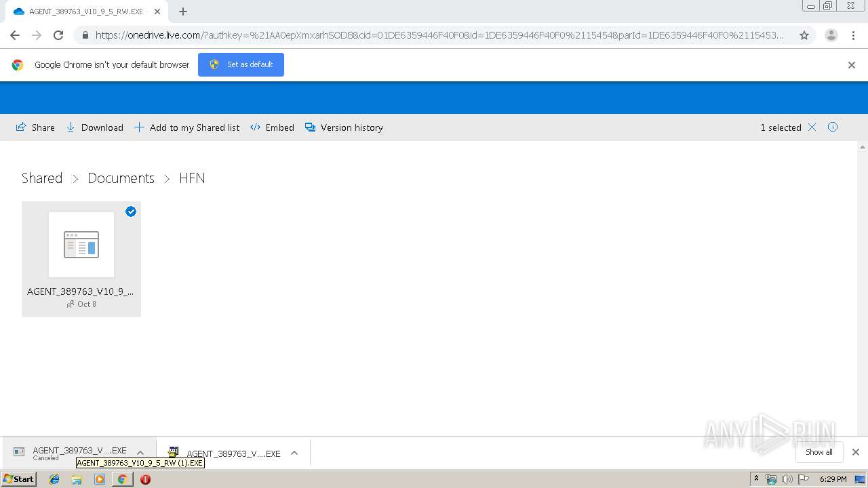Open the completed AGENT_389763 EXE download
This screenshot has width=868, height=488.
click(224, 453)
